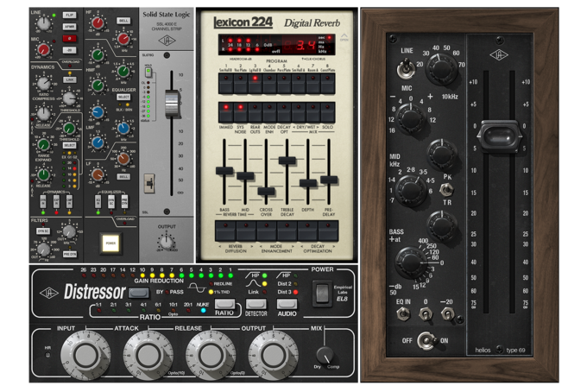Click the Distressor ATTACK knob

[x=148, y=356]
